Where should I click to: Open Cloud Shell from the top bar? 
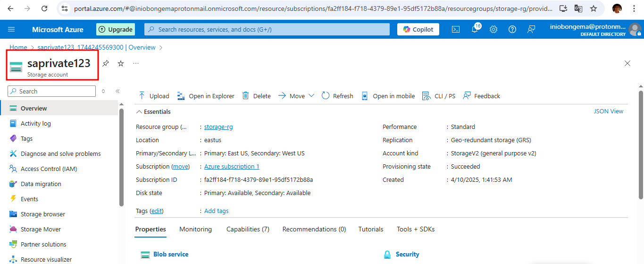(456, 29)
